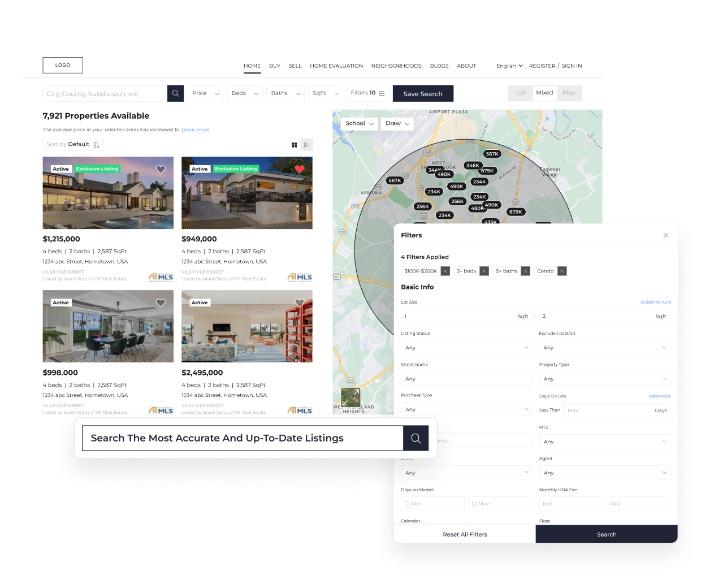The width and height of the screenshot is (701, 588).
Task: Click the sort order icon next to Default
Action: [x=97, y=145]
